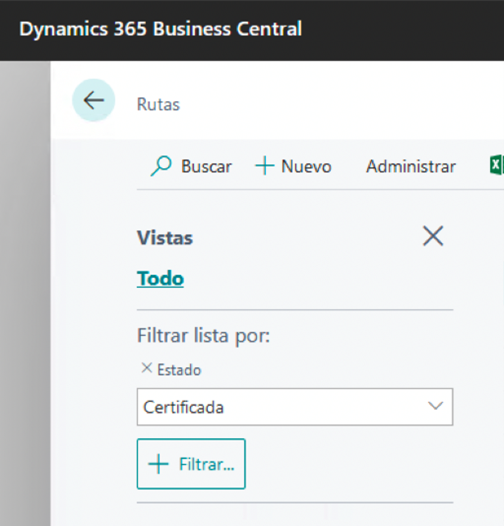Open Buscar search

[x=191, y=166]
